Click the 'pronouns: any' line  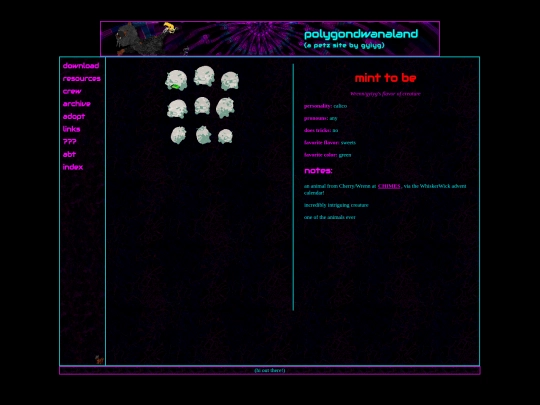tap(321, 118)
